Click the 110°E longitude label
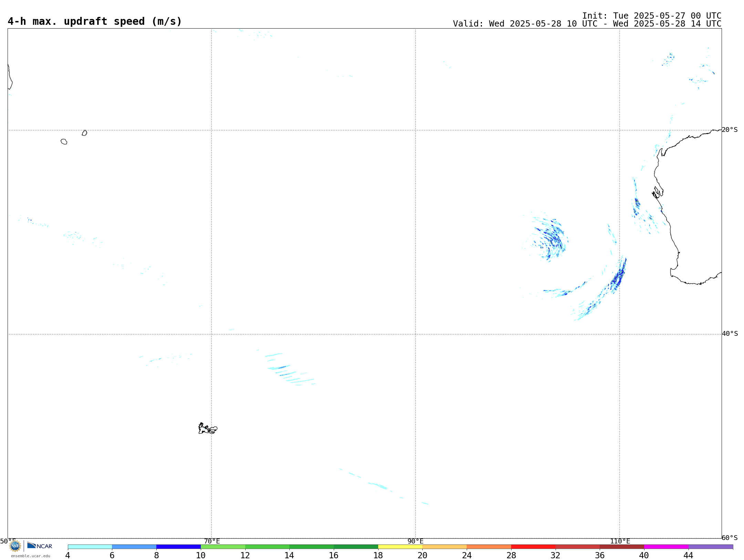 coord(620,541)
